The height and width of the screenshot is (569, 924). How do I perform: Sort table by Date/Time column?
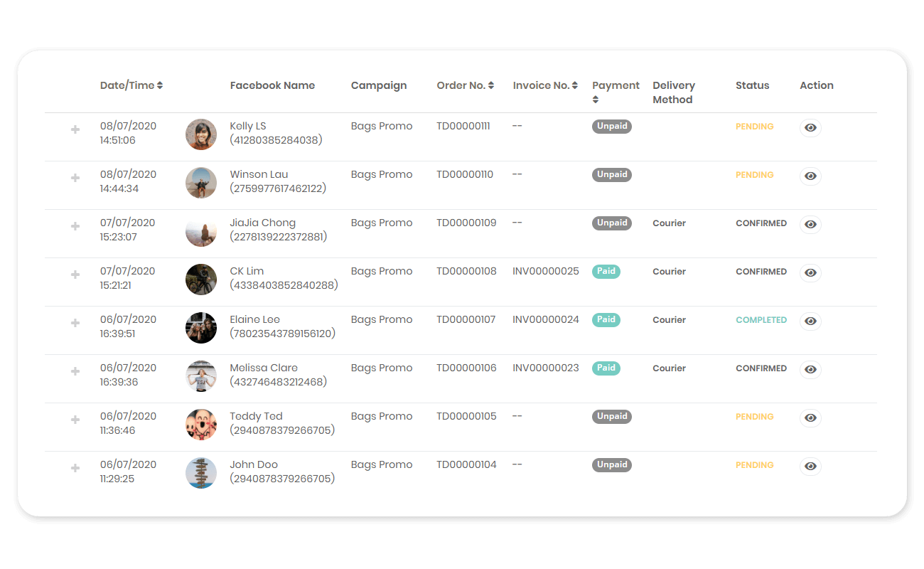131,85
